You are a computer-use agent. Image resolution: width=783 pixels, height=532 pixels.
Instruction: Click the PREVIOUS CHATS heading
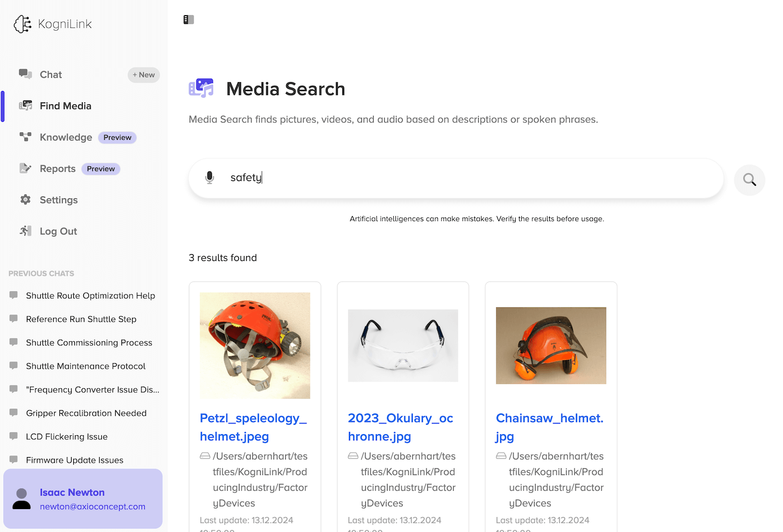coord(41,273)
